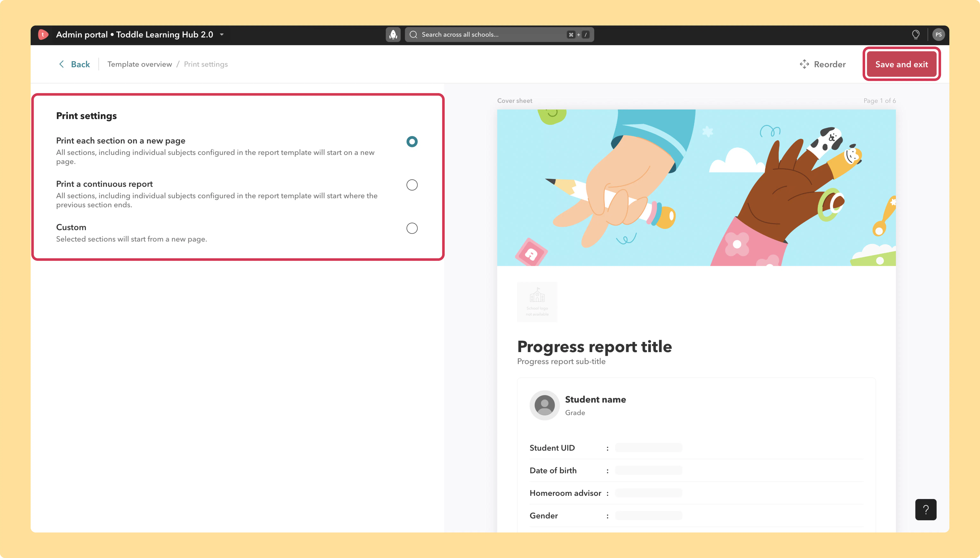Click the Progress report sub-title text

(561, 361)
